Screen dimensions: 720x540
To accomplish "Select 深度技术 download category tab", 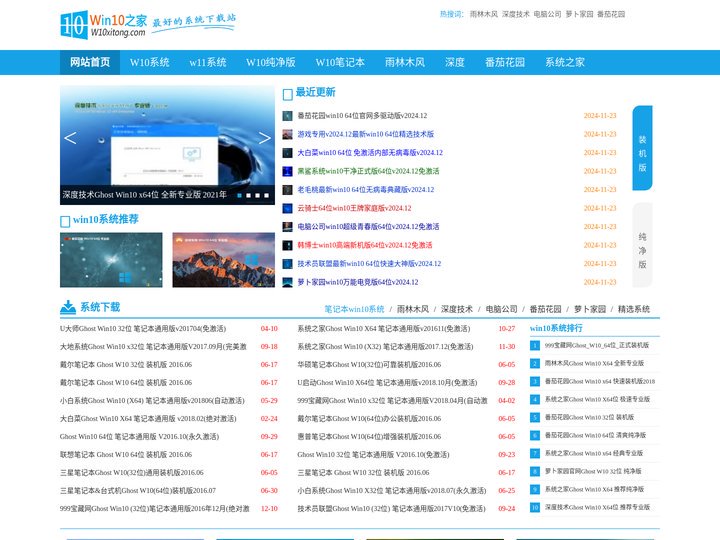I will pos(457,309).
